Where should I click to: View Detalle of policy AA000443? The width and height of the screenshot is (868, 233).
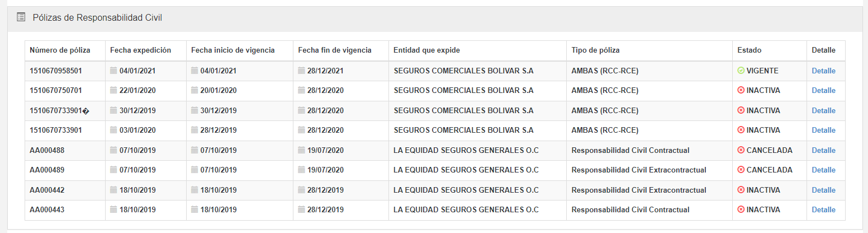(x=823, y=209)
